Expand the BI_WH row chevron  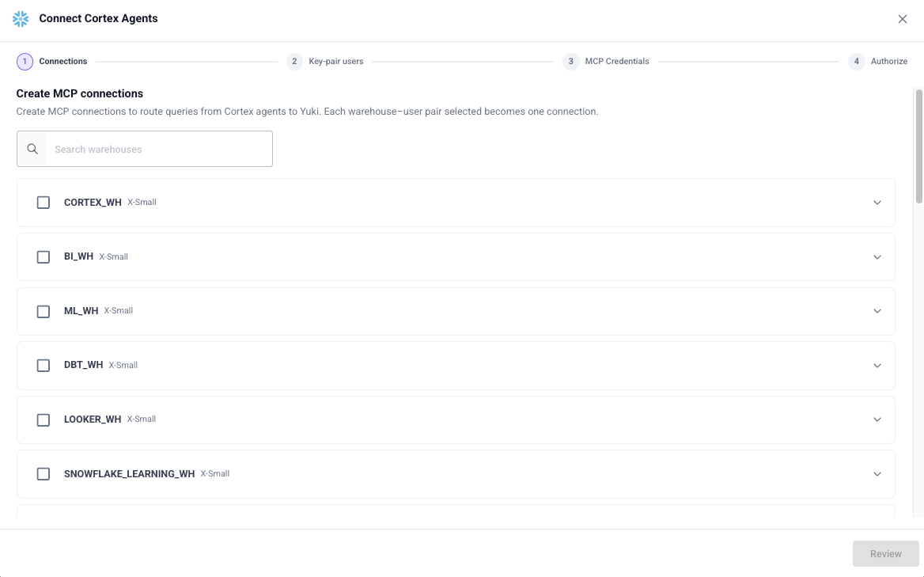877,257
